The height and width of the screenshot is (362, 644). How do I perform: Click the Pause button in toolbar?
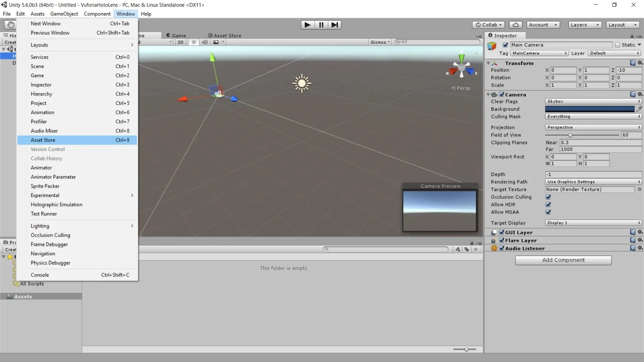(x=321, y=25)
